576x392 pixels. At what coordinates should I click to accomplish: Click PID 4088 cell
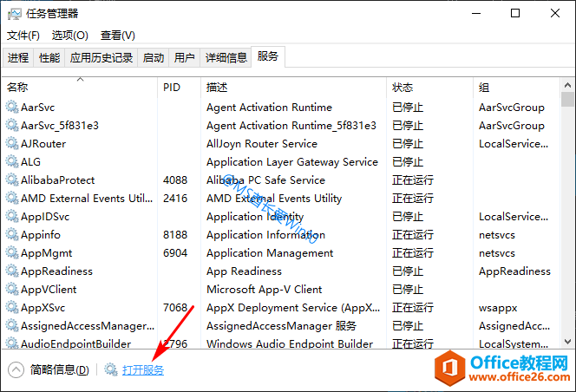click(175, 180)
